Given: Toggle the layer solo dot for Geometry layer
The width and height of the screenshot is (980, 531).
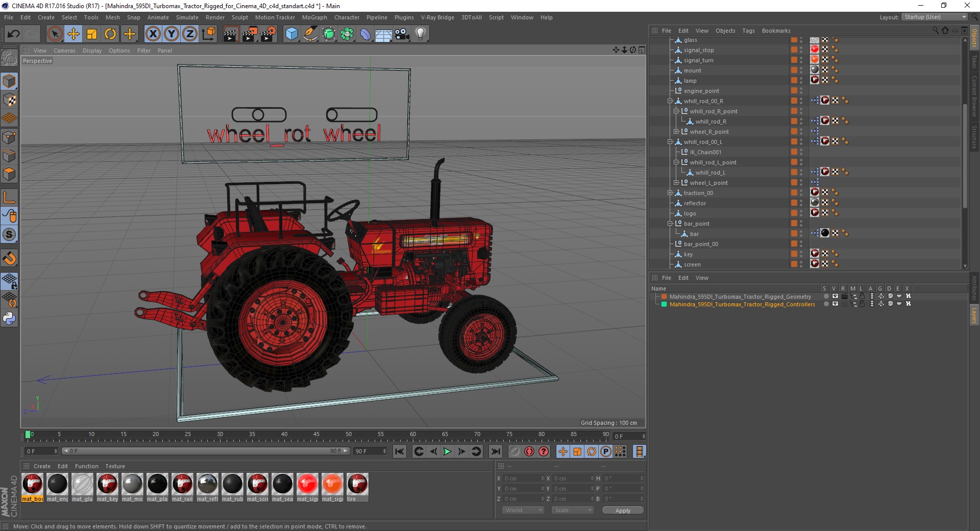Looking at the screenshot, I should (x=826, y=296).
